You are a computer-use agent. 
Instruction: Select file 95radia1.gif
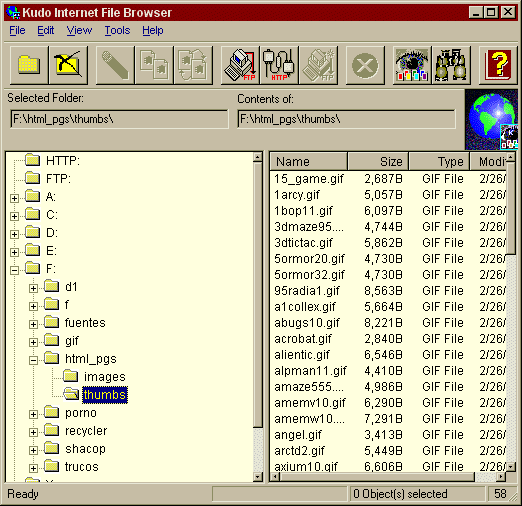tap(307, 291)
